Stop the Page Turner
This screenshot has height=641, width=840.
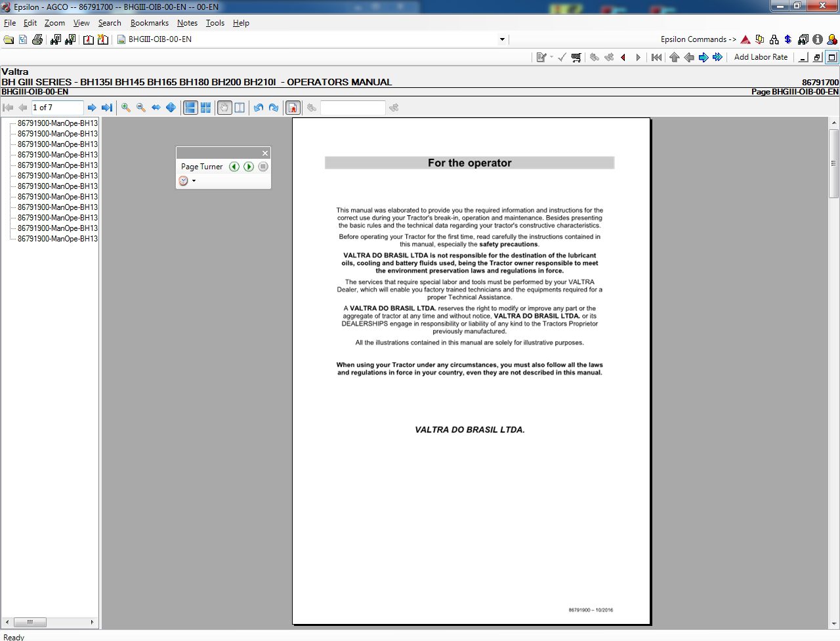pyautogui.click(x=263, y=167)
